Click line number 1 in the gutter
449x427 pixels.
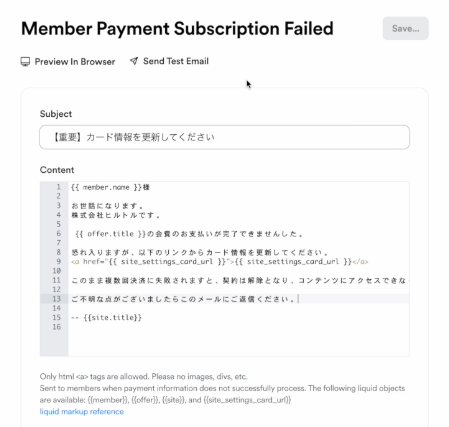[x=58, y=187]
